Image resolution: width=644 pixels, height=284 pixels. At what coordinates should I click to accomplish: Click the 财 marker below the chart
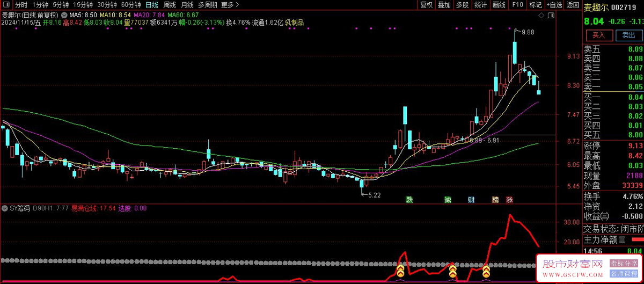point(471,200)
